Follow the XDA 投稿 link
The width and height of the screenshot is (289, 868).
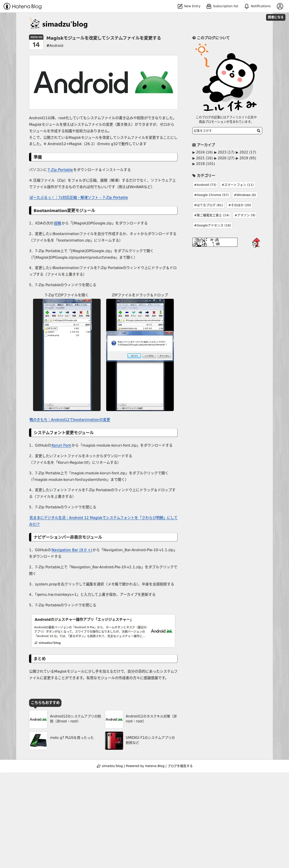pos(58,223)
